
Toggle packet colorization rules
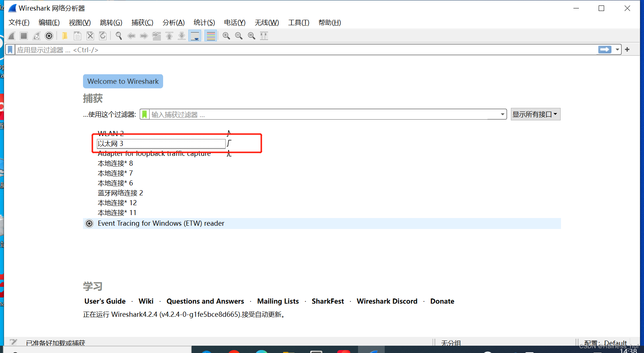(211, 36)
